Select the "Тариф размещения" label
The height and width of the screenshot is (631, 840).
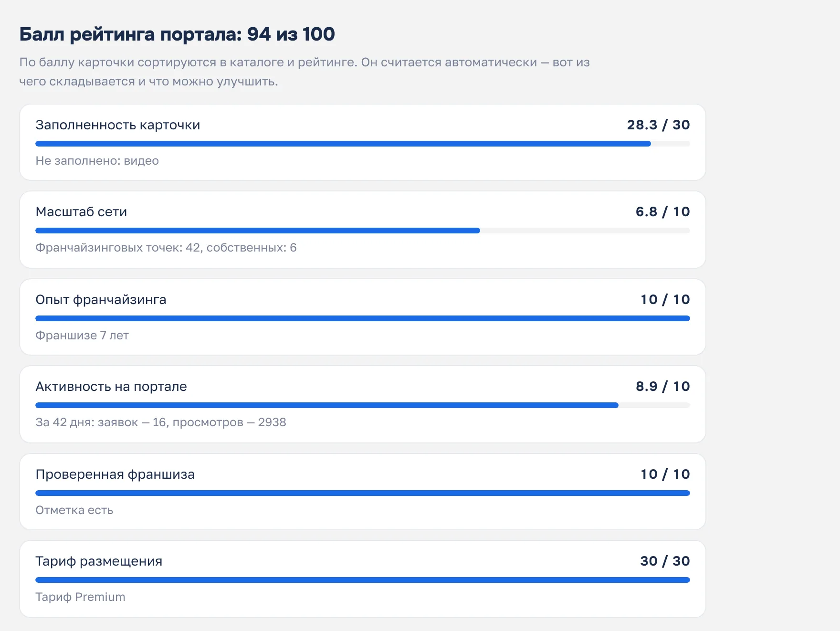click(99, 561)
